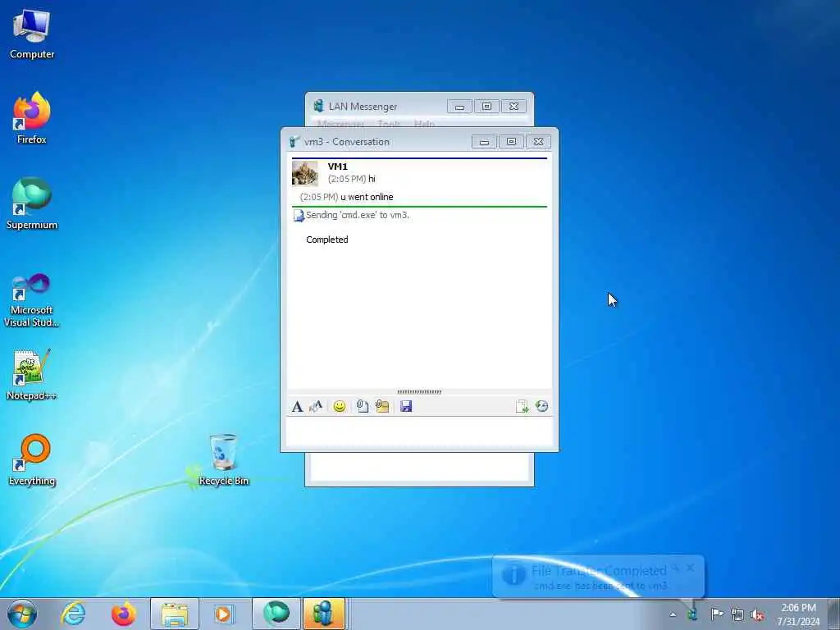
Task: Click the LAN Messenger title bar icon
Action: pyautogui.click(x=319, y=106)
